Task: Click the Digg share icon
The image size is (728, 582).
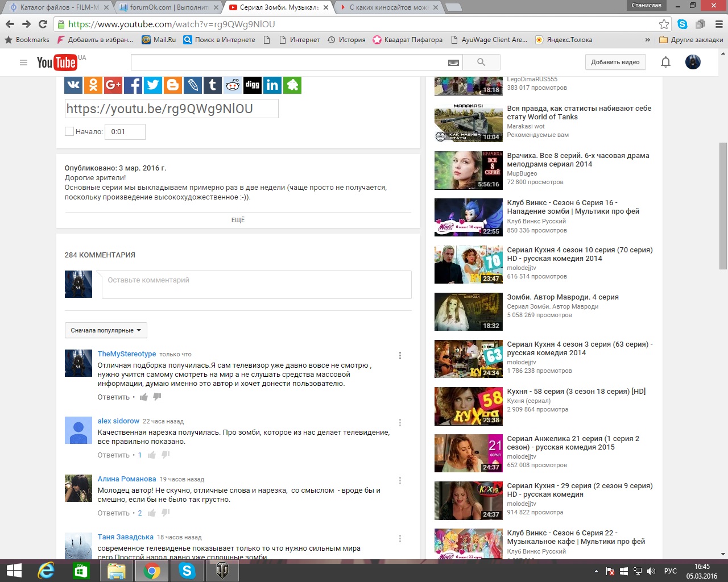Action: click(253, 85)
